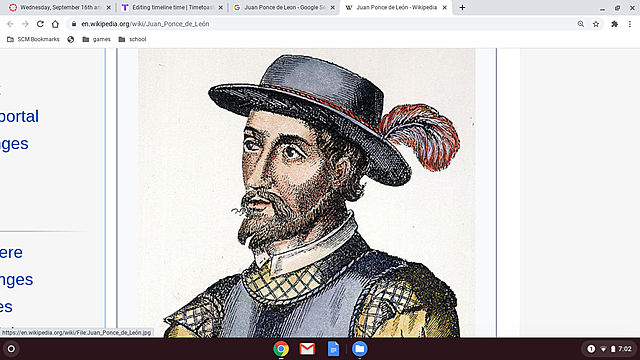Close the Timetoast editing tab

point(220,7)
